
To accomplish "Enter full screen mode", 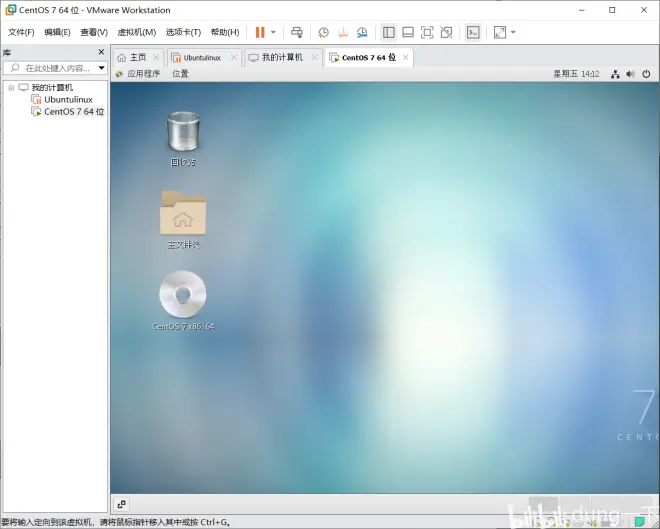I will [427, 32].
